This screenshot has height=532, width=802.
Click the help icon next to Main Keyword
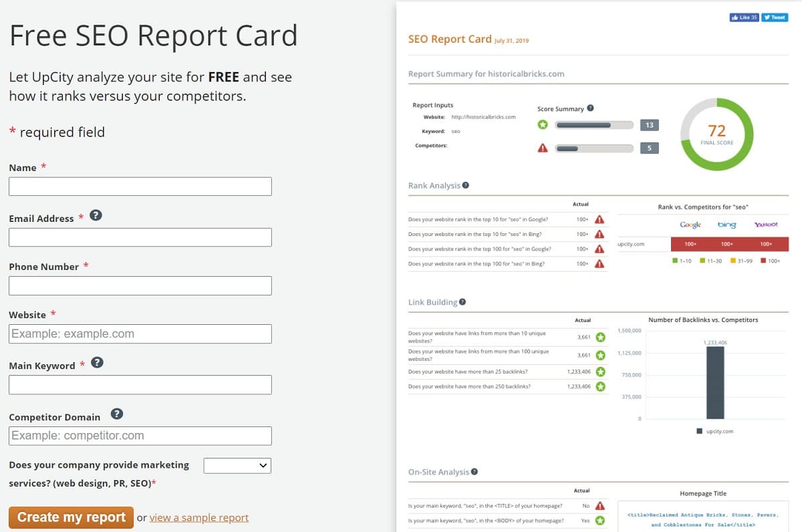click(97, 362)
